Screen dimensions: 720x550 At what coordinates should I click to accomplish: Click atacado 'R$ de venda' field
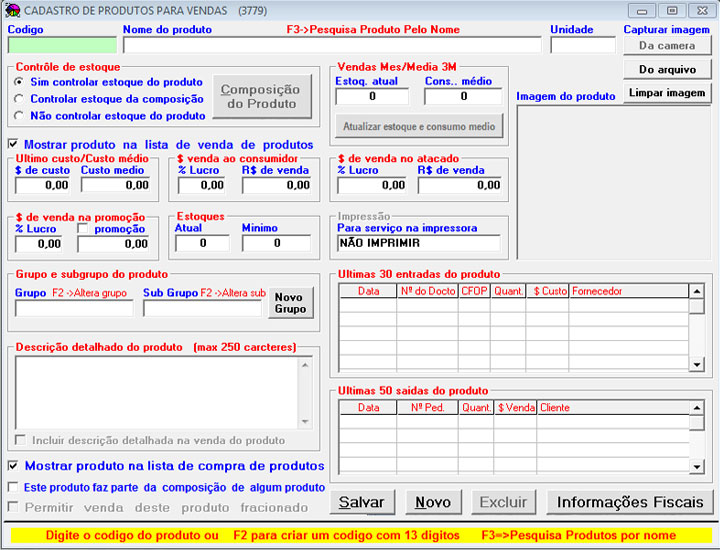[460, 185]
